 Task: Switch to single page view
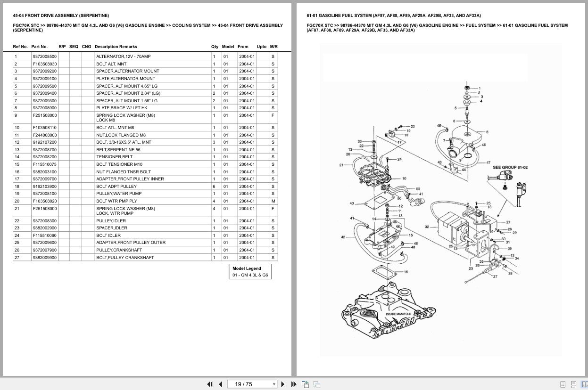[563, 384]
